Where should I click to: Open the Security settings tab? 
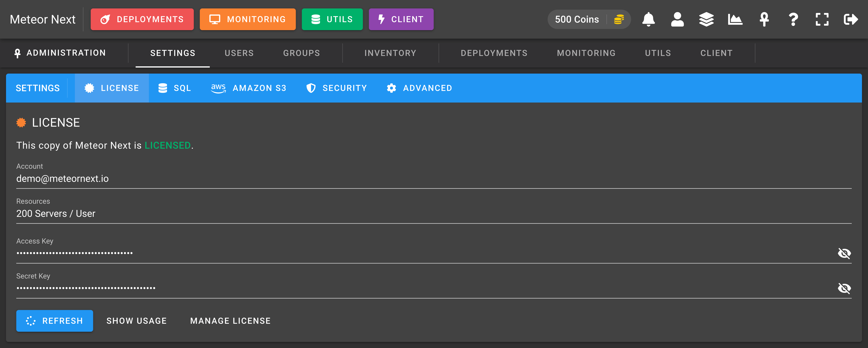point(336,88)
